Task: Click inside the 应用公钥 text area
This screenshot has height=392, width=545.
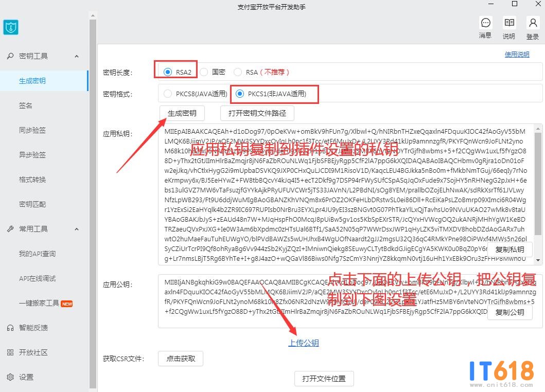Action: point(349,301)
